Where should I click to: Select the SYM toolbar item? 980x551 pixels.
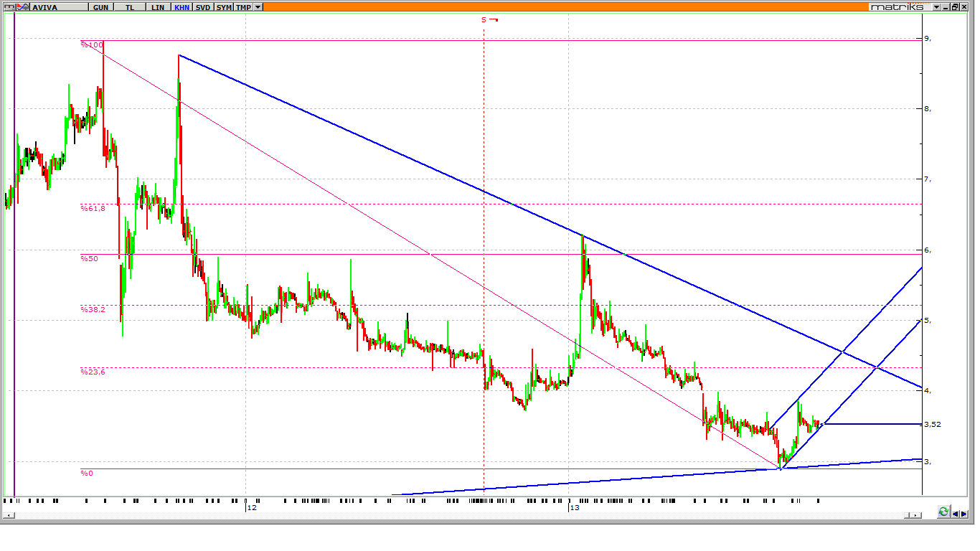[x=224, y=6]
